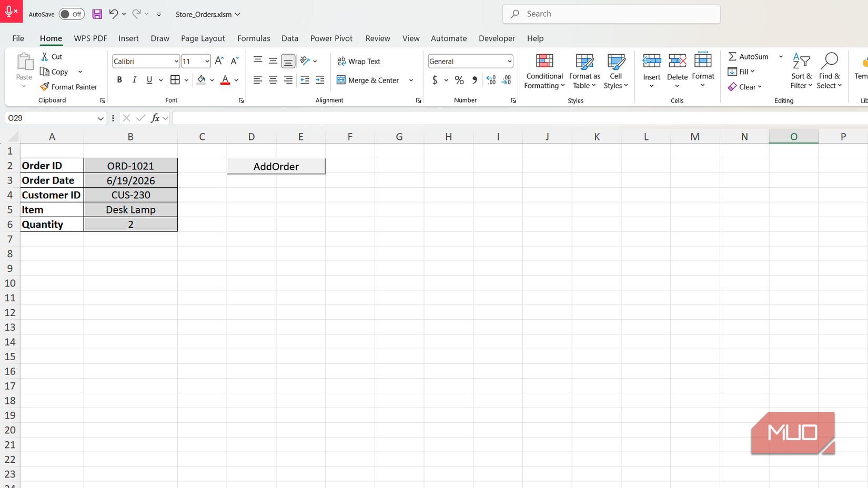Expand the Merge & Center arrow
The width and height of the screenshot is (868, 488).
click(x=411, y=80)
